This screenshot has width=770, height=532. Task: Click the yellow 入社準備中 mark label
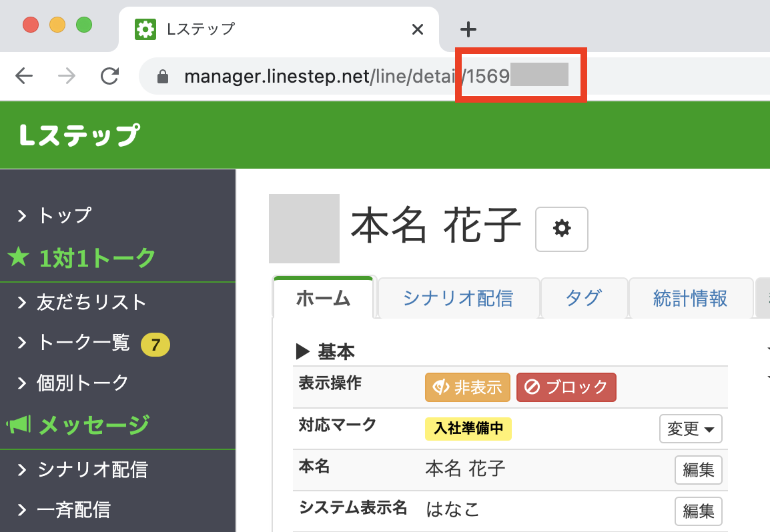point(468,429)
